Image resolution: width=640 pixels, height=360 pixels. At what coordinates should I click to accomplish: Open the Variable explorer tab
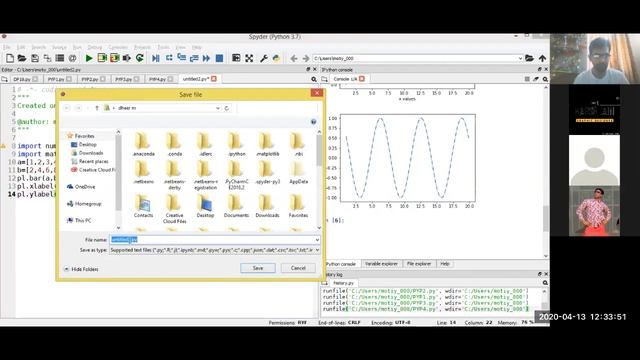381,264
